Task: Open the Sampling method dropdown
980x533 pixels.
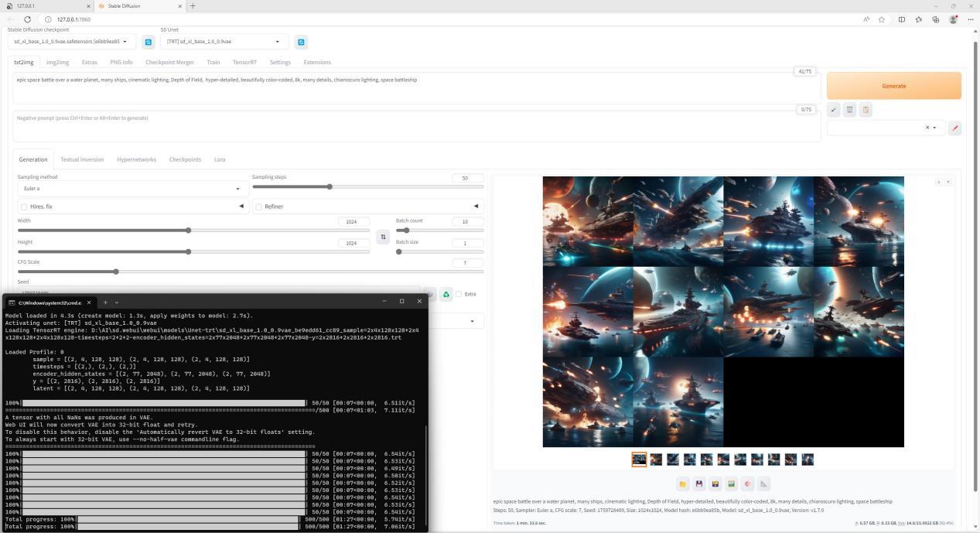Action: click(131, 189)
